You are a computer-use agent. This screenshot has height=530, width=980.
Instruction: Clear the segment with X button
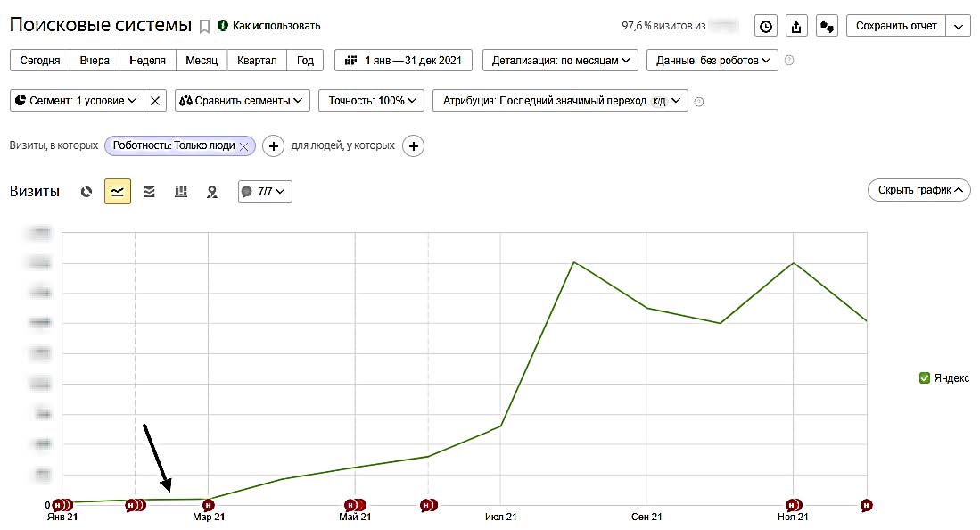click(155, 101)
